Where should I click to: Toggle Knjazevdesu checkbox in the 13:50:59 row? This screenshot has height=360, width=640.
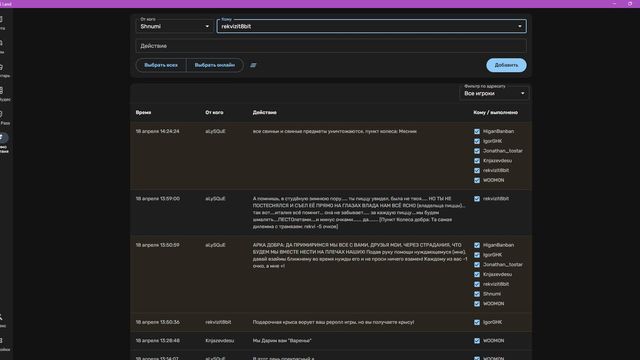[x=477, y=275]
